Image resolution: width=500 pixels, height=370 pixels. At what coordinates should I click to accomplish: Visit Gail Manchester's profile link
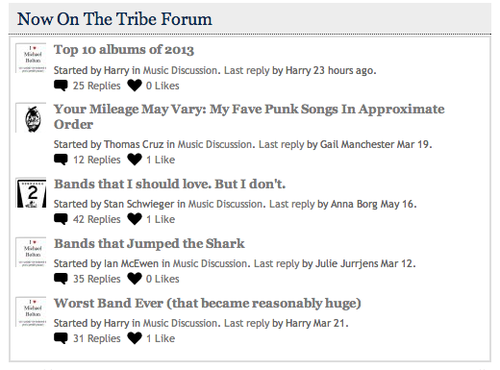357,144
